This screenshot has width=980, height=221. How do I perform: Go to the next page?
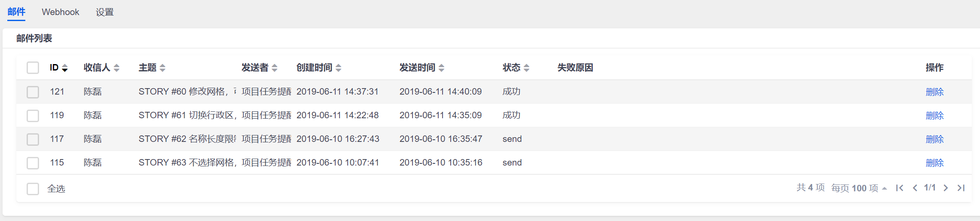[x=946, y=188]
